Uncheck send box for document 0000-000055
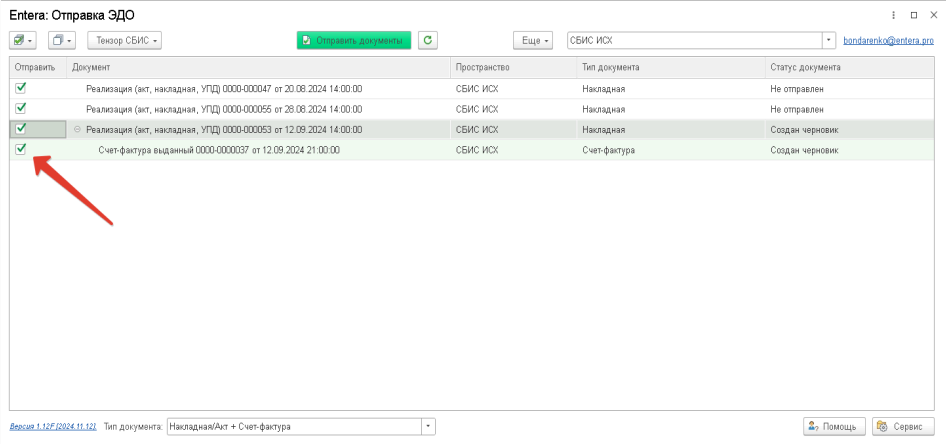Image resolution: width=946 pixels, height=444 pixels. coord(21,109)
